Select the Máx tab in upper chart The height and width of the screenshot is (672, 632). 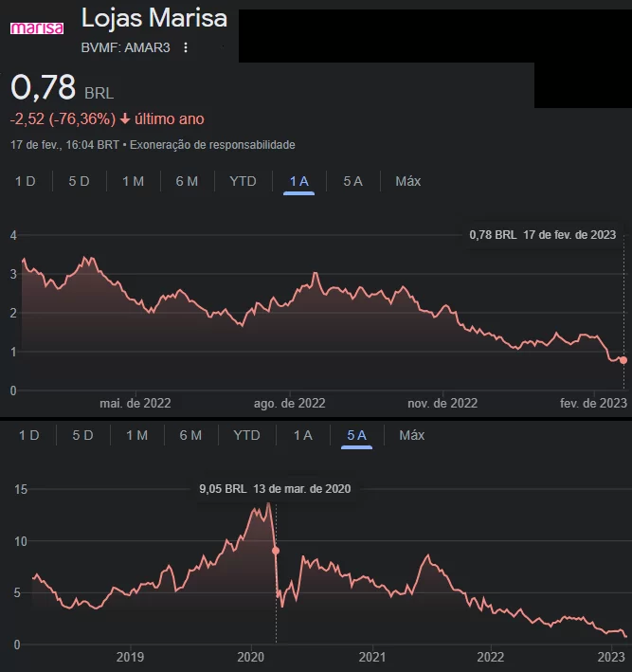point(407,181)
